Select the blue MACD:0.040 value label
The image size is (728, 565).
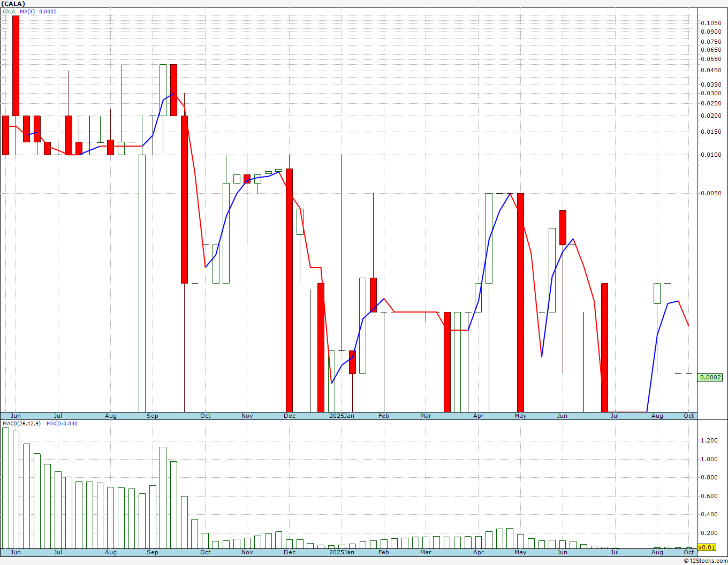pyautogui.click(x=62, y=424)
